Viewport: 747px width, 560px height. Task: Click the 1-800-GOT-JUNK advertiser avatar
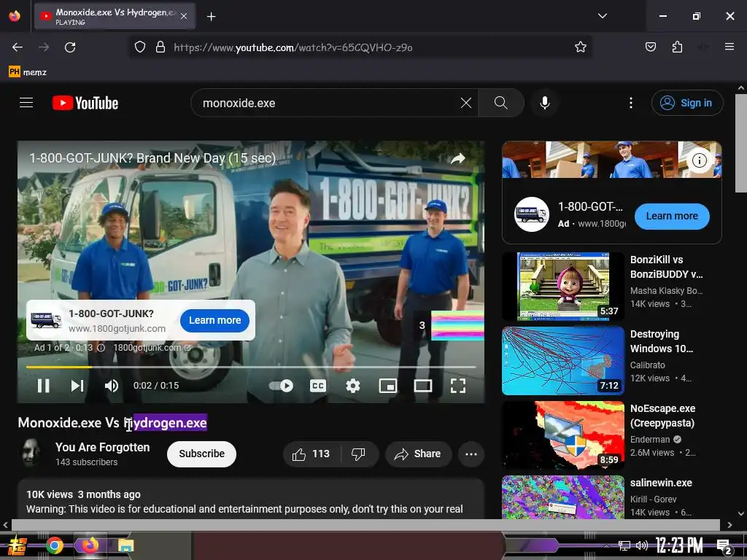coord(532,214)
